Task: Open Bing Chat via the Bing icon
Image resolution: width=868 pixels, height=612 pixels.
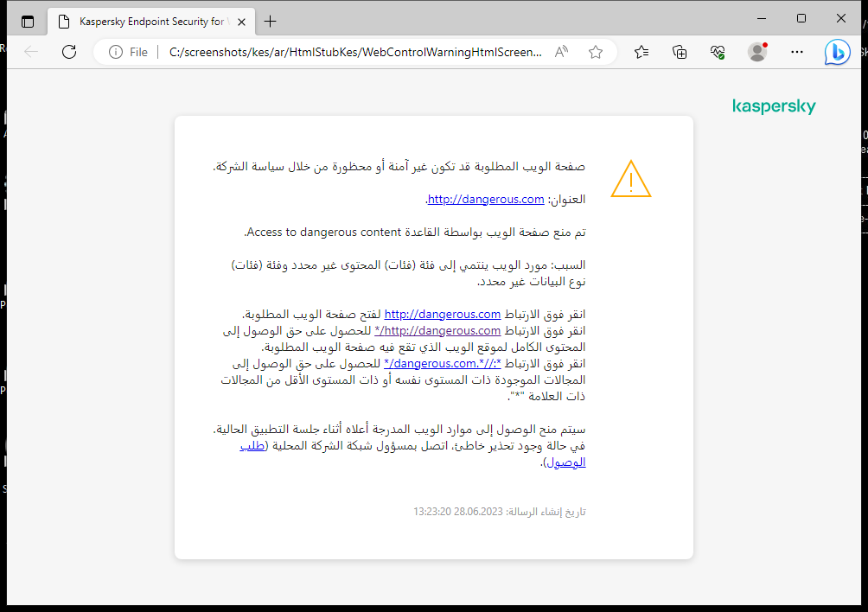Action: 836,52
